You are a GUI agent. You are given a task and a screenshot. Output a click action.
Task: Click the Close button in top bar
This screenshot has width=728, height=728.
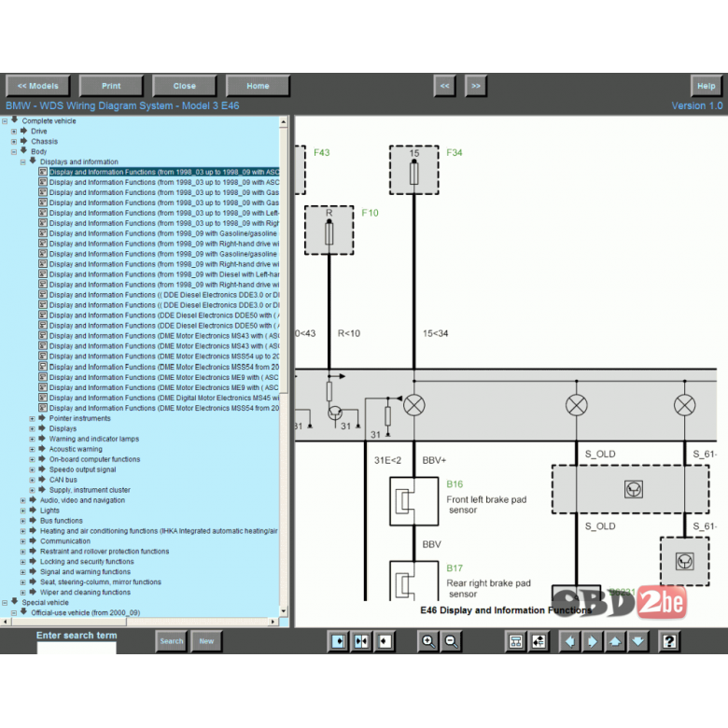(x=184, y=86)
